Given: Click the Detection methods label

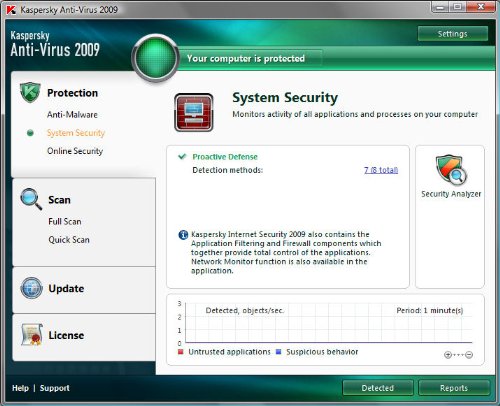Looking at the screenshot, I should (228, 170).
